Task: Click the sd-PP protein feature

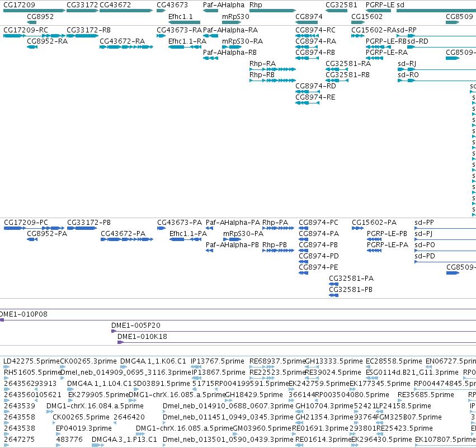Action: (445, 228)
